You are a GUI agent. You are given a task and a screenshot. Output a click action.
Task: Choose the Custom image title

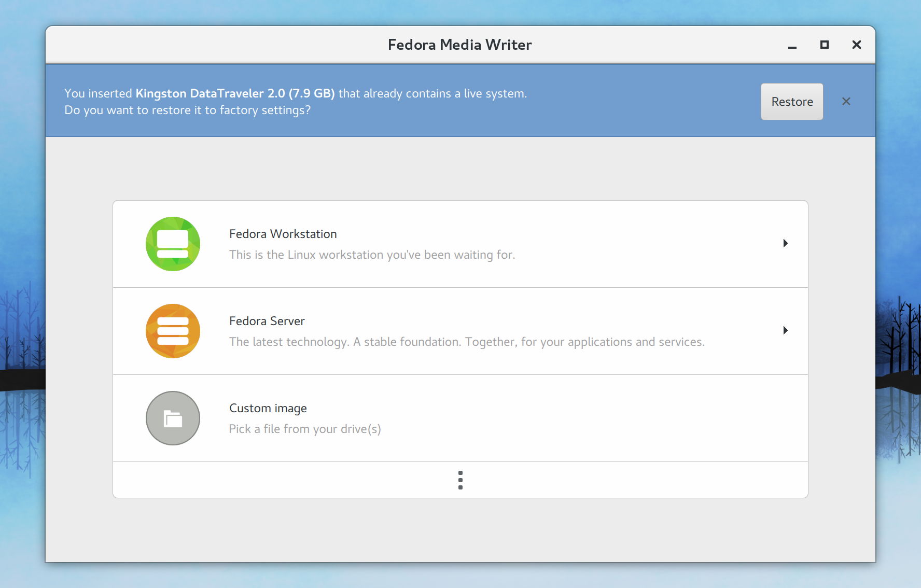click(268, 409)
